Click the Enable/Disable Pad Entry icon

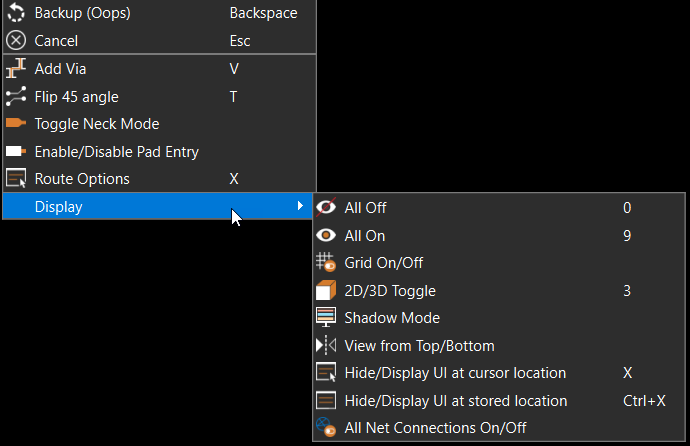(16, 151)
